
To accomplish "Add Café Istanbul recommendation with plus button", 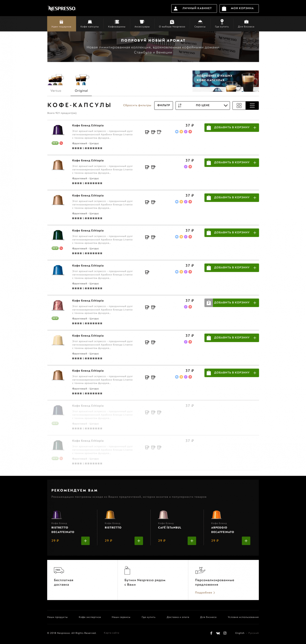I will coord(192,541).
